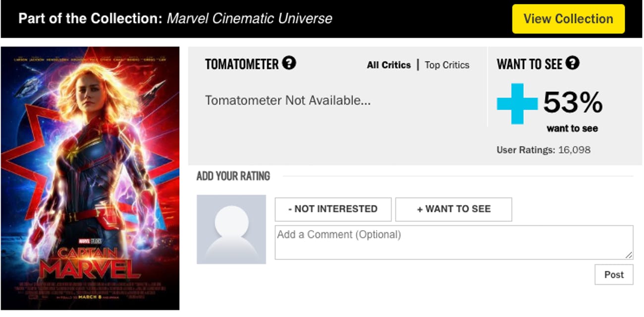The height and width of the screenshot is (317, 644).
Task: Click the comment box resize handle
Action: (x=629, y=255)
